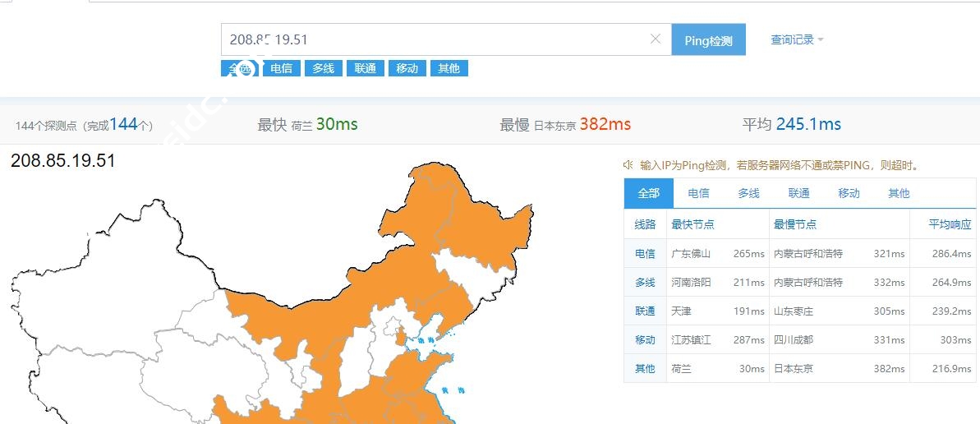Click the 286.4ms average response value
The image size is (980, 424).
pos(952,253)
